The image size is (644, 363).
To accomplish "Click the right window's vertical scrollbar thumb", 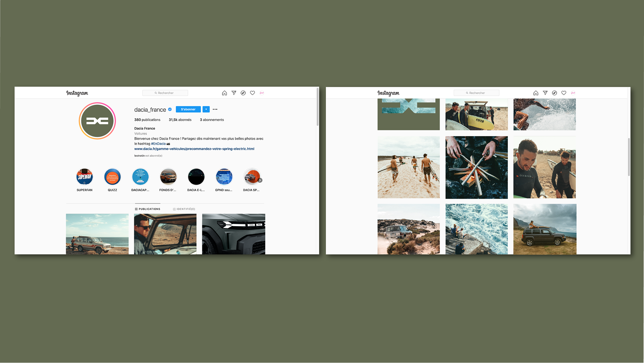I will 629,157.
